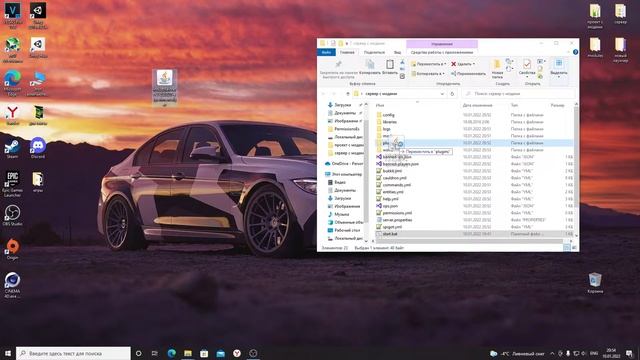Click the Windows Start button
The image size is (640, 360).
click(7, 353)
